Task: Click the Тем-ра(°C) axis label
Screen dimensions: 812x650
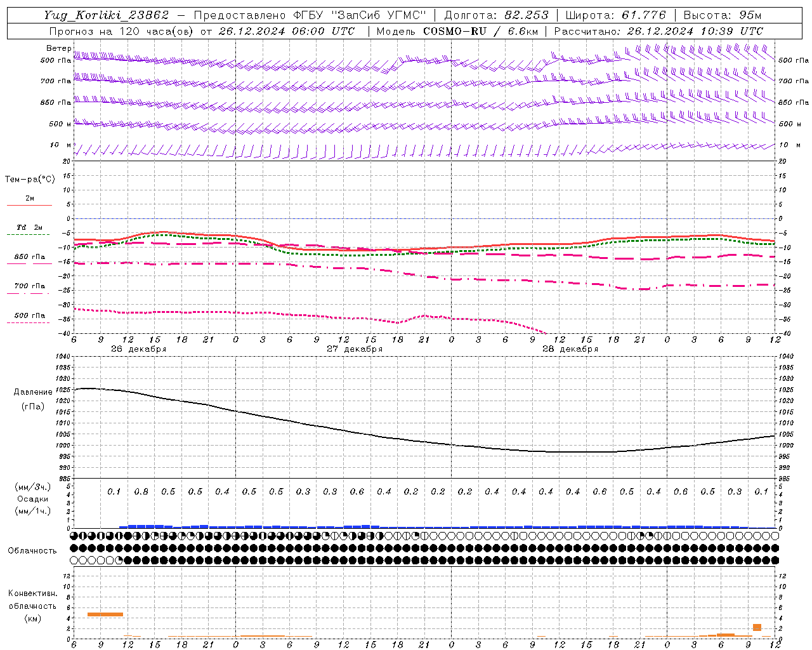Action: (x=30, y=180)
